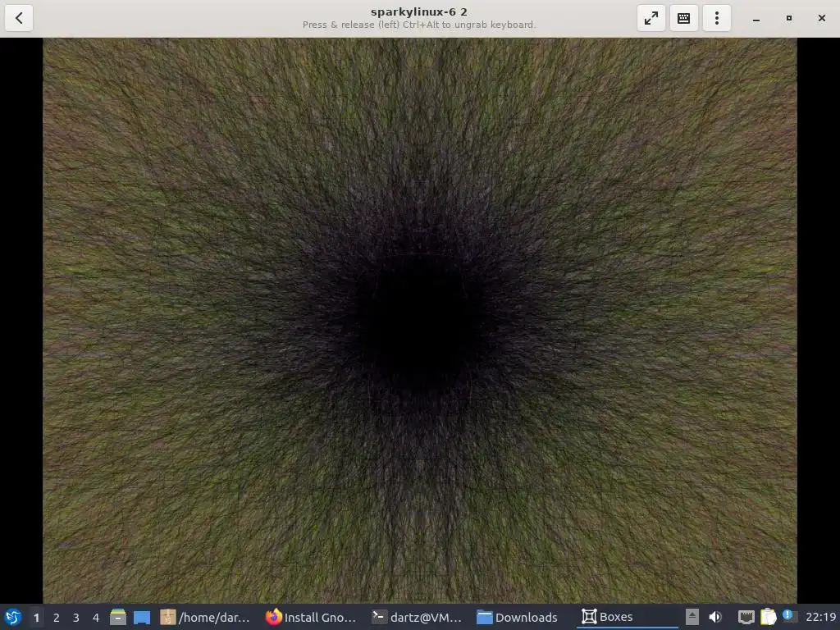Image resolution: width=840 pixels, height=630 pixels.
Task: Open the clipboard manager tray icon
Action: click(x=768, y=617)
